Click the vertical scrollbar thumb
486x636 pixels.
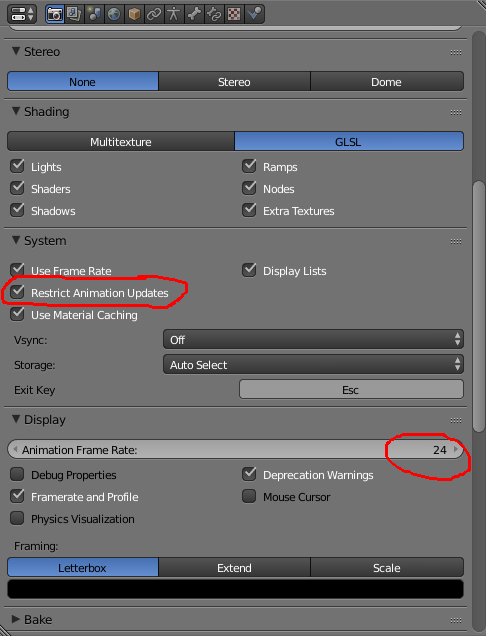(x=479, y=306)
